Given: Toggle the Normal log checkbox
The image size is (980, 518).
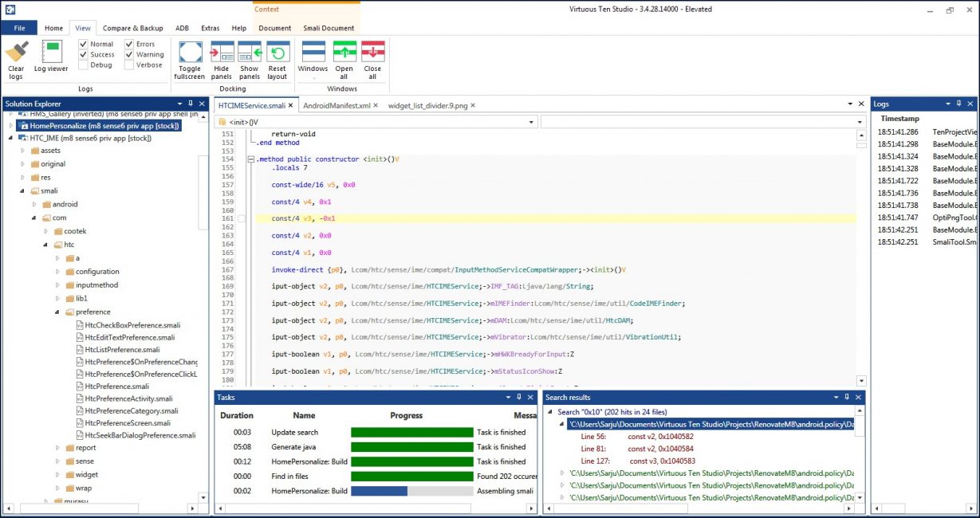Looking at the screenshot, I should point(83,44).
